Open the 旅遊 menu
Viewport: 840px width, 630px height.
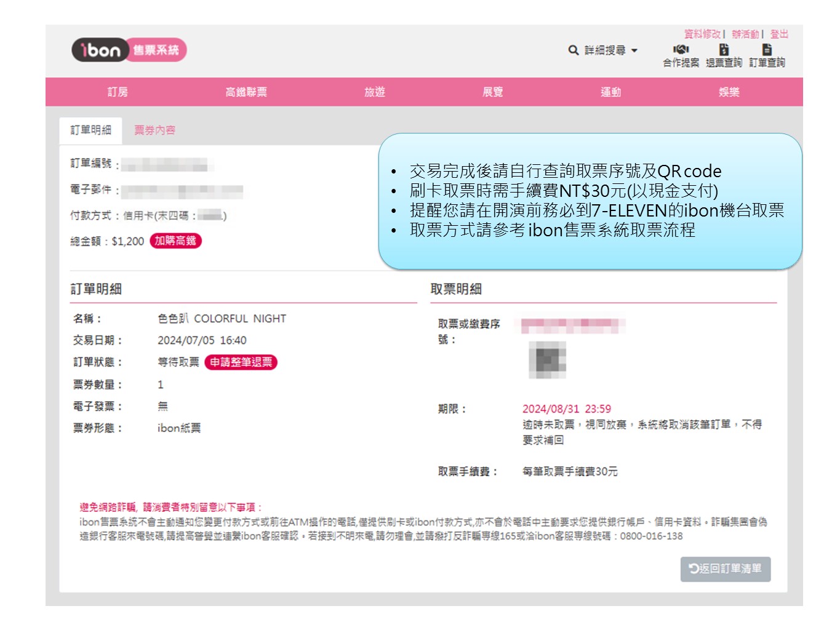[x=375, y=92]
